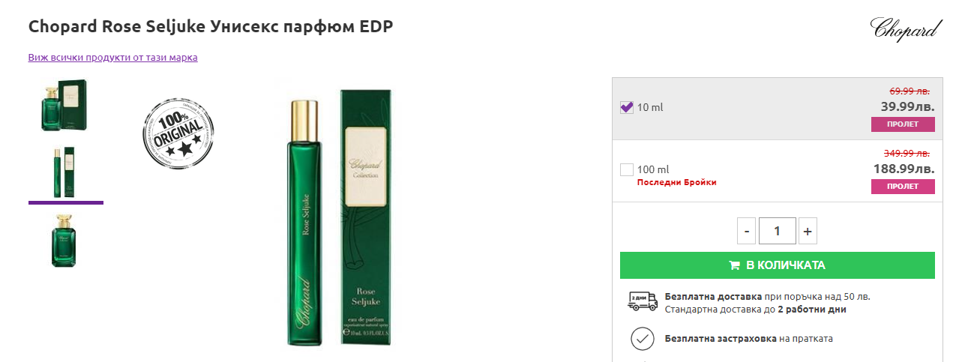Increase quantity with the plus button
980x362 pixels.
pyautogui.click(x=808, y=232)
